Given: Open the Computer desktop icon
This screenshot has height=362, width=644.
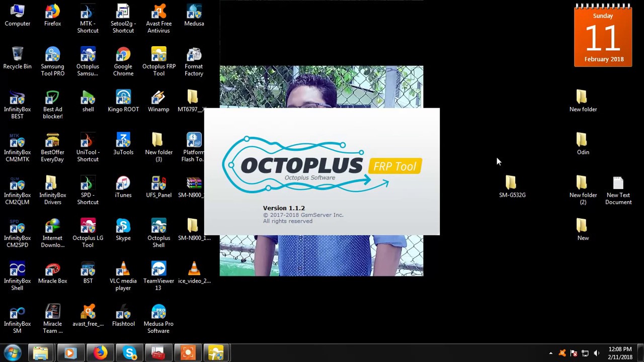Looking at the screenshot, I should 17,16.
